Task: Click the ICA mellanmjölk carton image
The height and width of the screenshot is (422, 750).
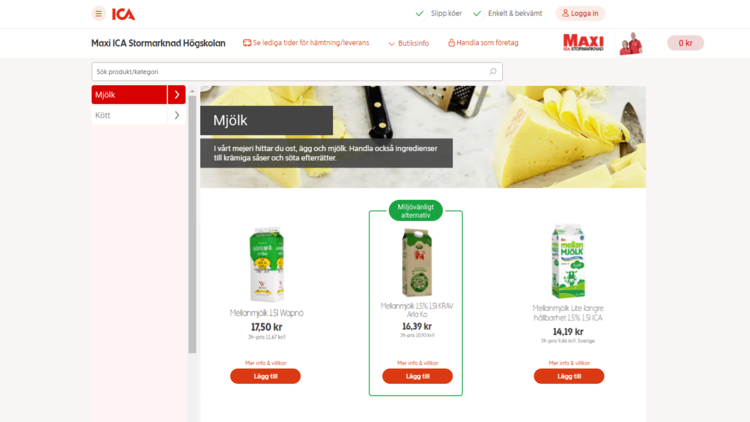Action: pyautogui.click(x=568, y=262)
